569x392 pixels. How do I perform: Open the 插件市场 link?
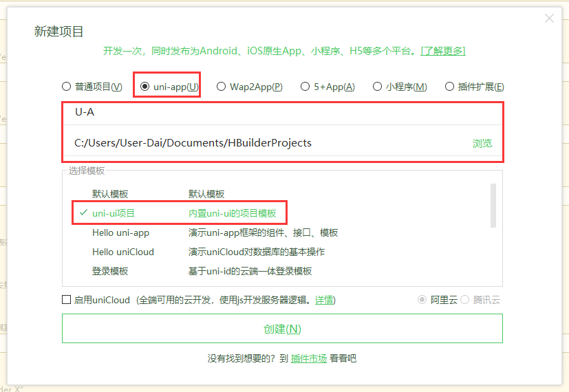click(309, 358)
